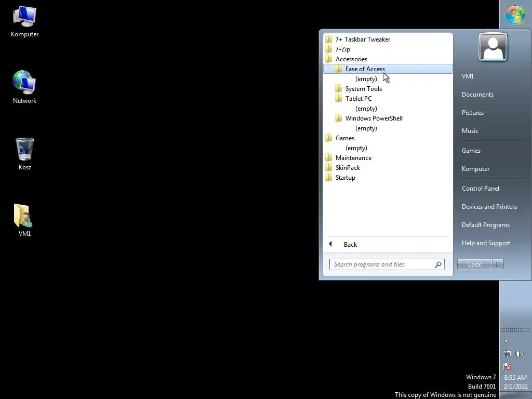Collapse the Games folder in programs list
The image size is (532, 399).
click(388, 138)
